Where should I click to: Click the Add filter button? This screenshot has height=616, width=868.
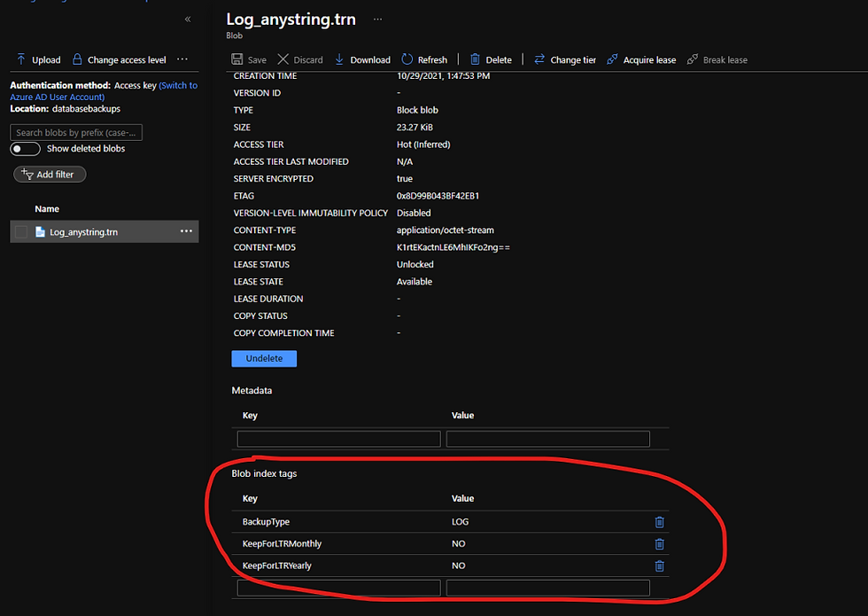click(x=50, y=175)
